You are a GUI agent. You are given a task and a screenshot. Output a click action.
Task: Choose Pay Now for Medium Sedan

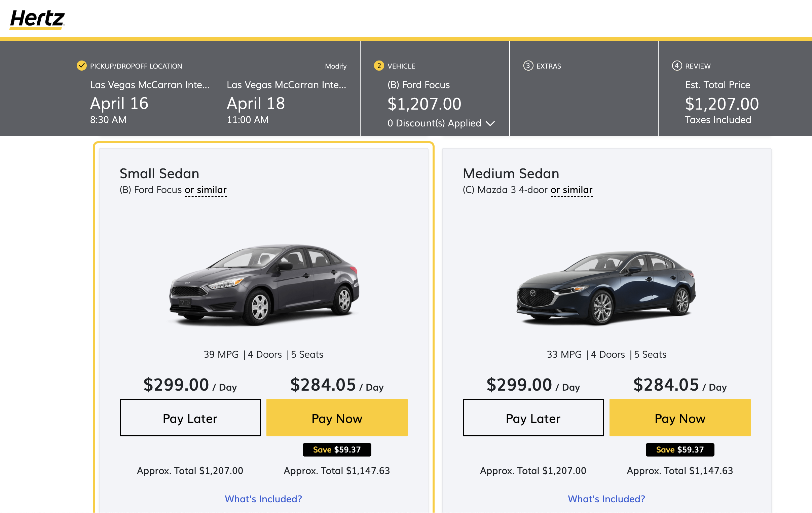tap(680, 418)
